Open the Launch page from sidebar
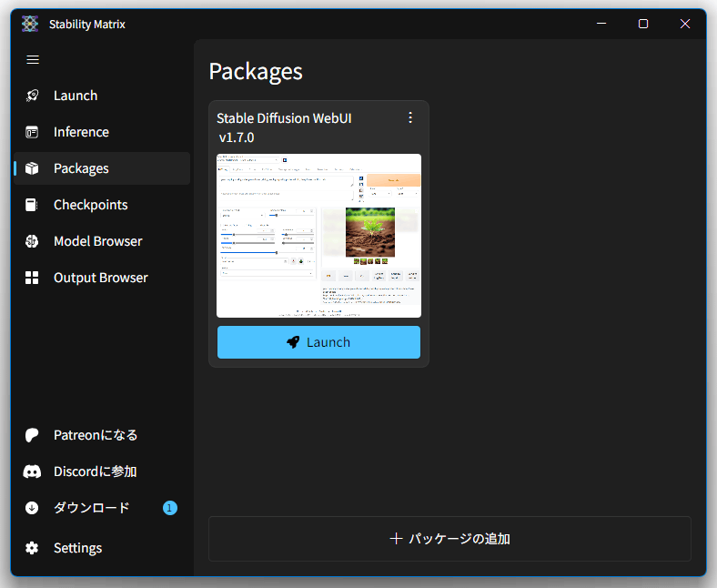Screen dimensions: 717x588 [x=102, y=96]
